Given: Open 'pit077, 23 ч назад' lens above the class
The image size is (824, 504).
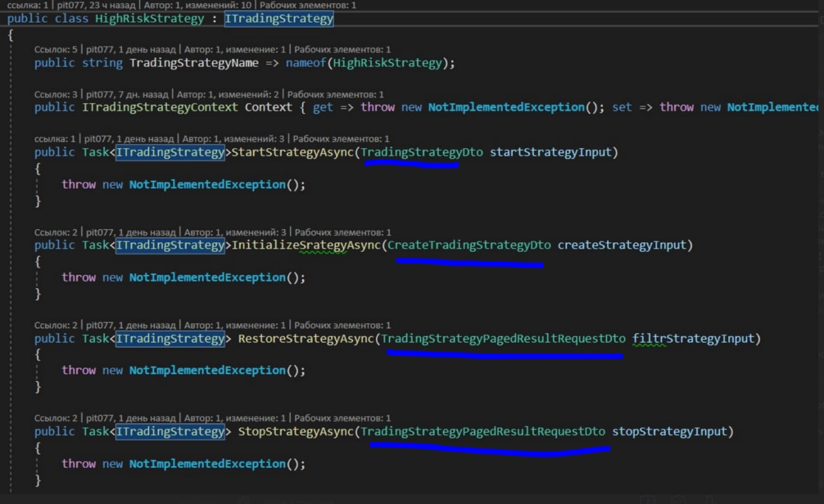Looking at the screenshot, I should point(96,5).
